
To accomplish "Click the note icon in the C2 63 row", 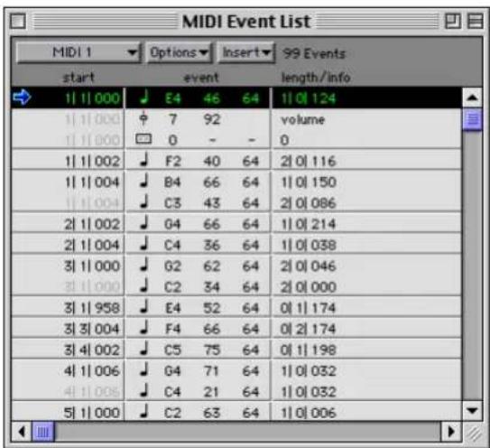I will (143, 412).
